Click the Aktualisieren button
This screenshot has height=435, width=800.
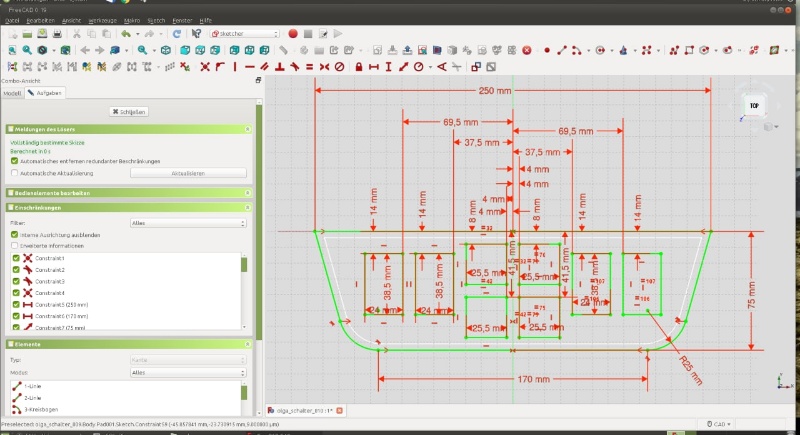[188, 172]
